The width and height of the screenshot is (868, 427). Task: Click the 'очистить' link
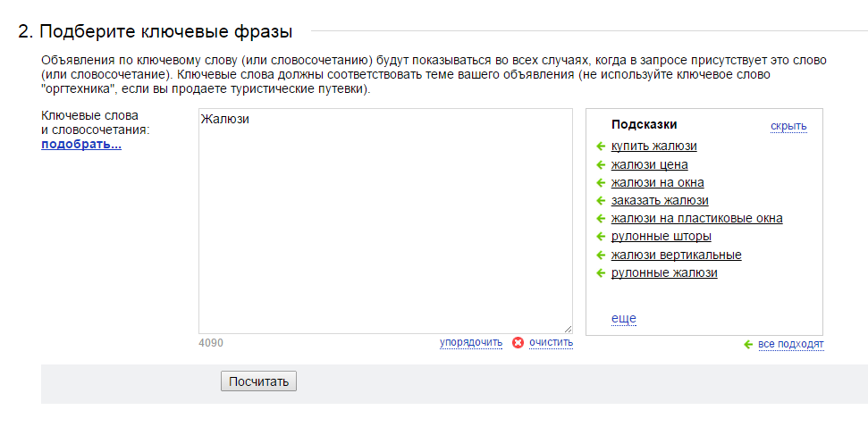tap(551, 342)
